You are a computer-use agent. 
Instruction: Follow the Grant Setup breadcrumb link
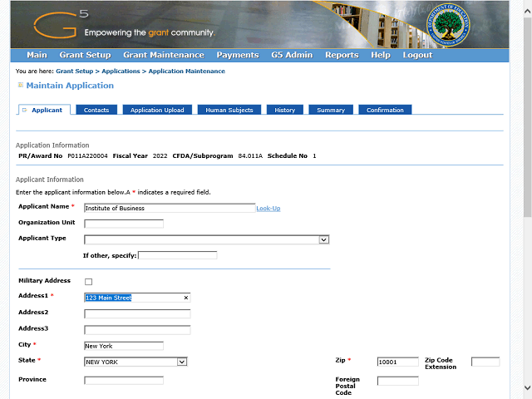coord(75,71)
